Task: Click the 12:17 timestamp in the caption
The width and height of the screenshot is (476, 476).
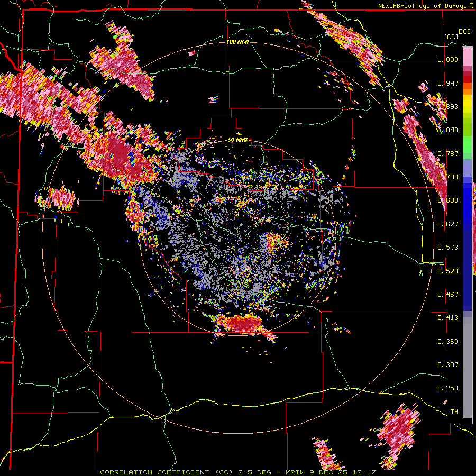Action: coord(364,472)
